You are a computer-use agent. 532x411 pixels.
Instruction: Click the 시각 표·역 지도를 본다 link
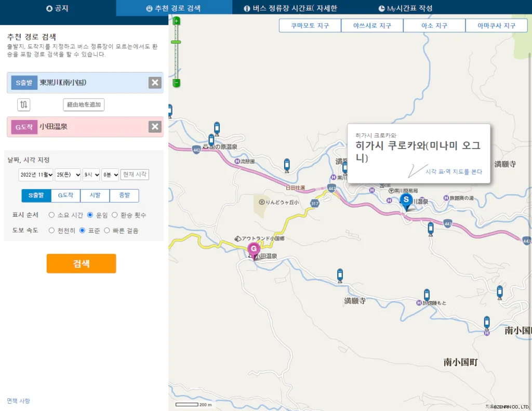point(454,171)
